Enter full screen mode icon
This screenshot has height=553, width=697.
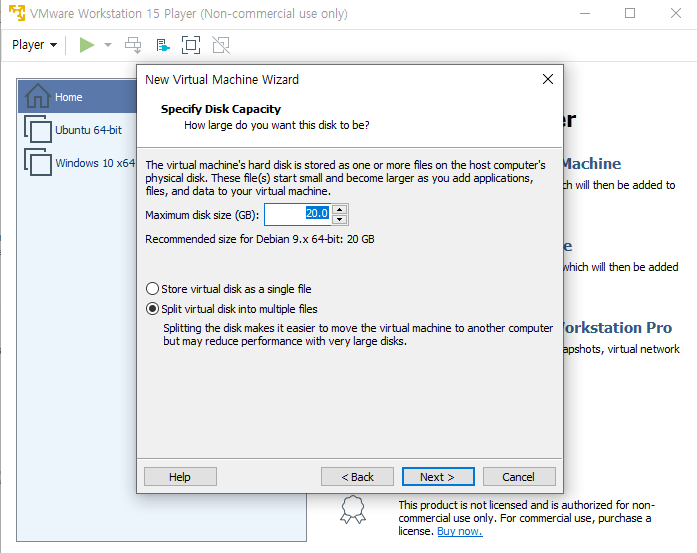point(191,45)
